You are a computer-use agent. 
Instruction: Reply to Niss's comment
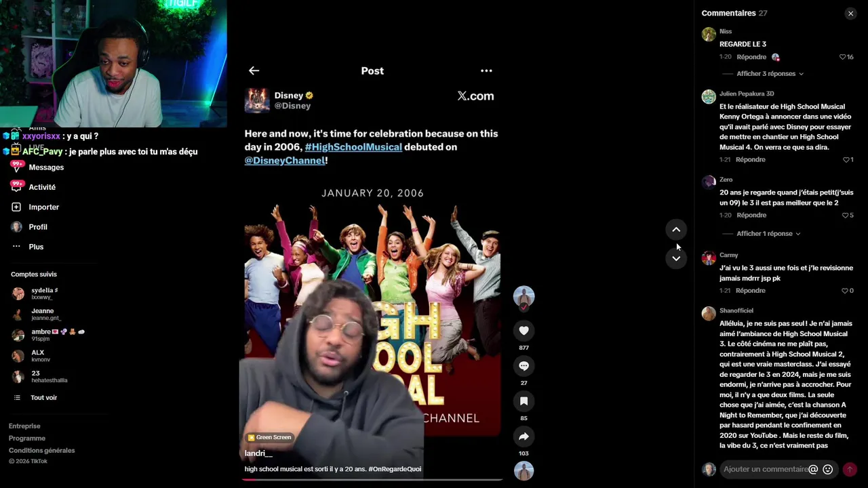751,57
